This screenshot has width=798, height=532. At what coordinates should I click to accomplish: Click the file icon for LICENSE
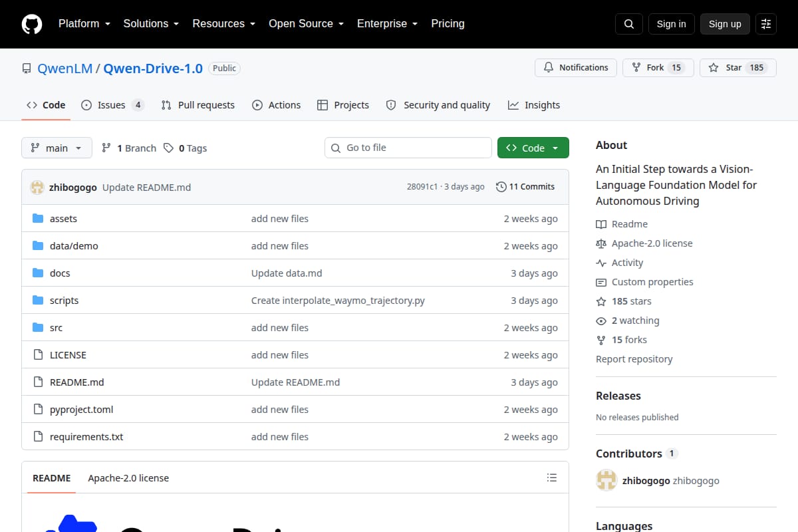pos(38,355)
